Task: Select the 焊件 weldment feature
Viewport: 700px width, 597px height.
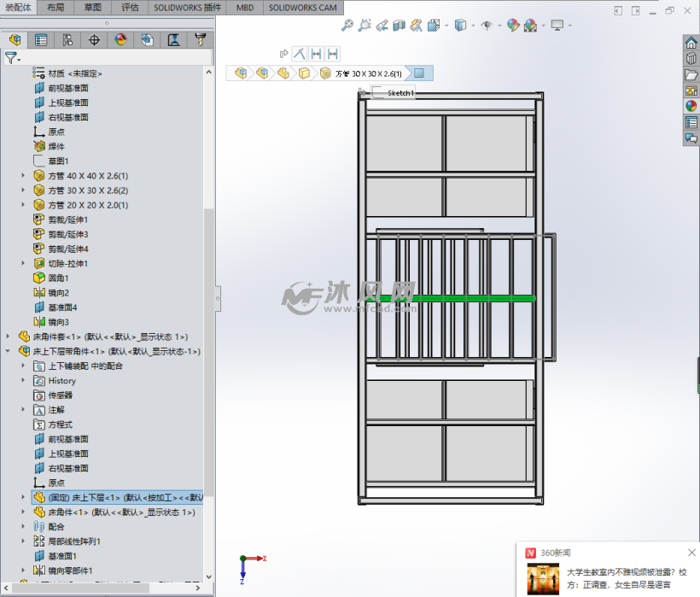Action: (x=50, y=146)
